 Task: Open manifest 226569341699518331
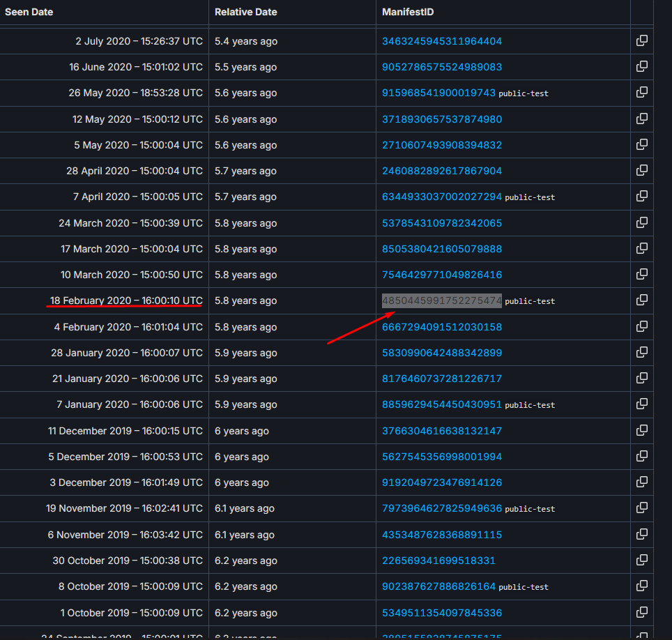pos(438,561)
